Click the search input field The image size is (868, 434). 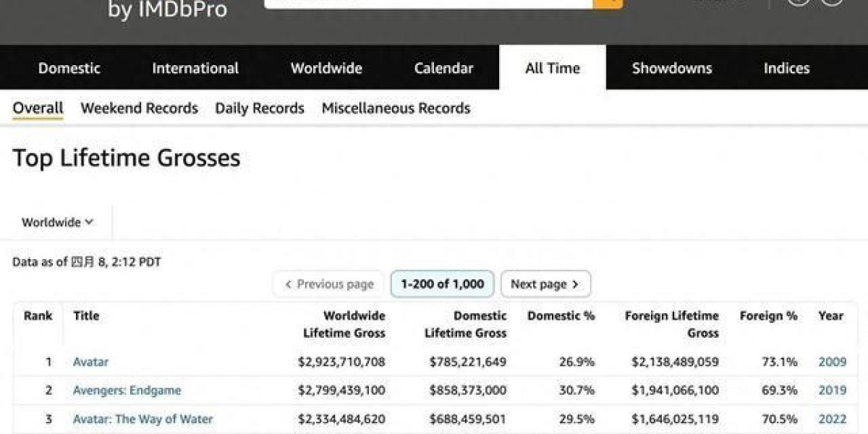pos(428,3)
